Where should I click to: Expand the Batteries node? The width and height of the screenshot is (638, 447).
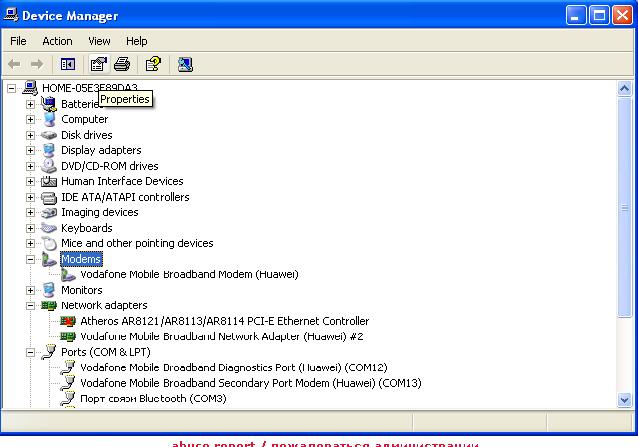pyautogui.click(x=31, y=104)
